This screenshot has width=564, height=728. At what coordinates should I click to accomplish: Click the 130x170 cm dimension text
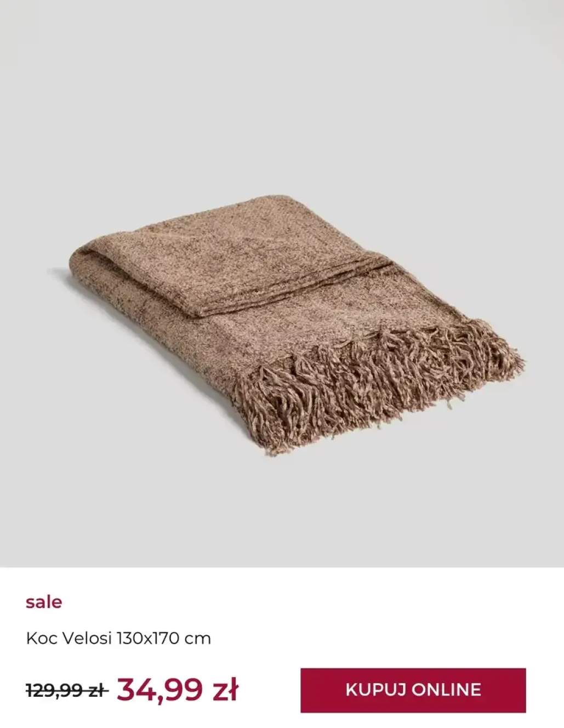163,638
